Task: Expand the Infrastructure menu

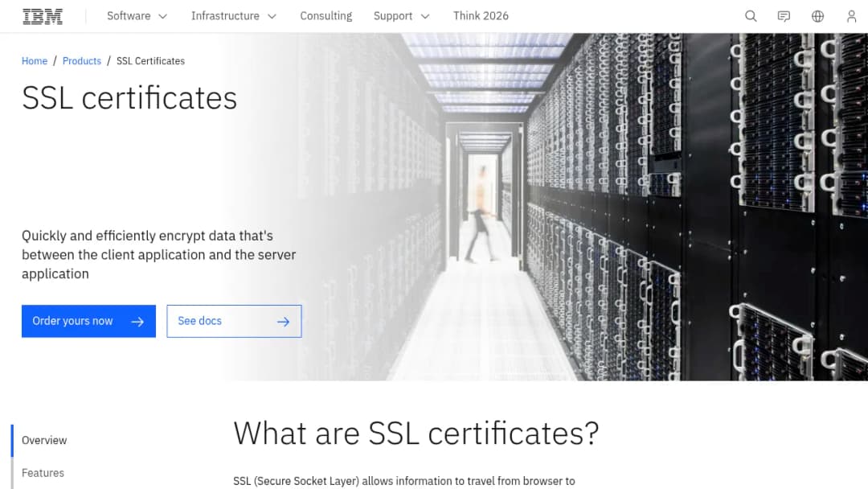Action: [233, 16]
